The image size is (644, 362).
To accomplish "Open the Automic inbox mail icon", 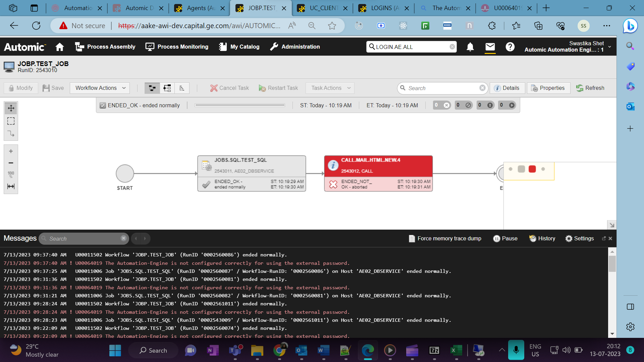I will coord(490,47).
